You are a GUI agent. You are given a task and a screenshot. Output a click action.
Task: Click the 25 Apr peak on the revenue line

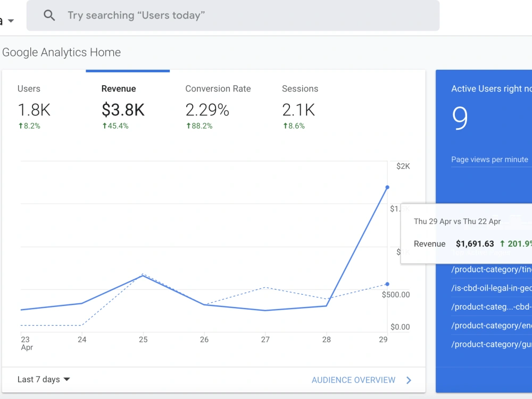click(143, 276)
